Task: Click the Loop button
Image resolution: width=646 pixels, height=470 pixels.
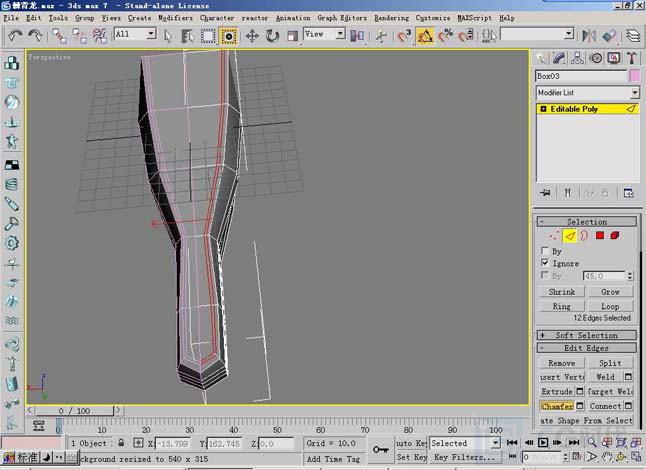Action: click(x=610, y=306)
